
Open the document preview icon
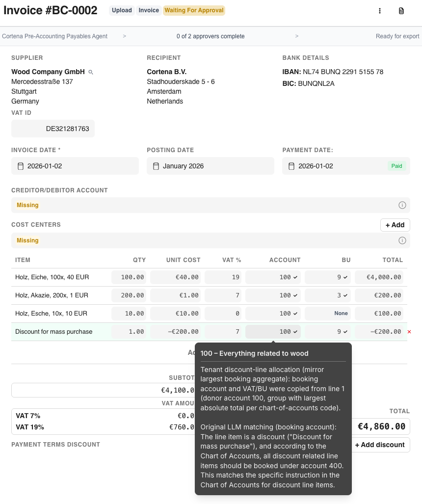(x=401, y=11)
